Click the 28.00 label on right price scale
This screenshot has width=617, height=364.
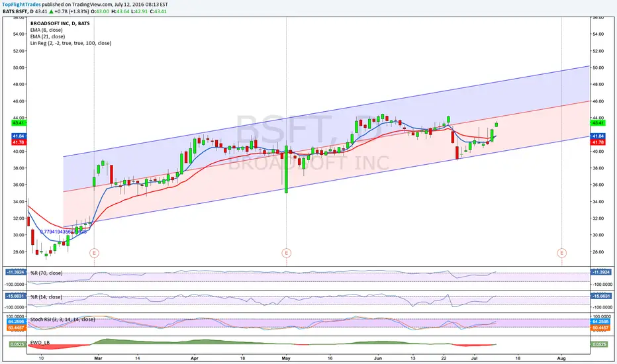(598, 252)
